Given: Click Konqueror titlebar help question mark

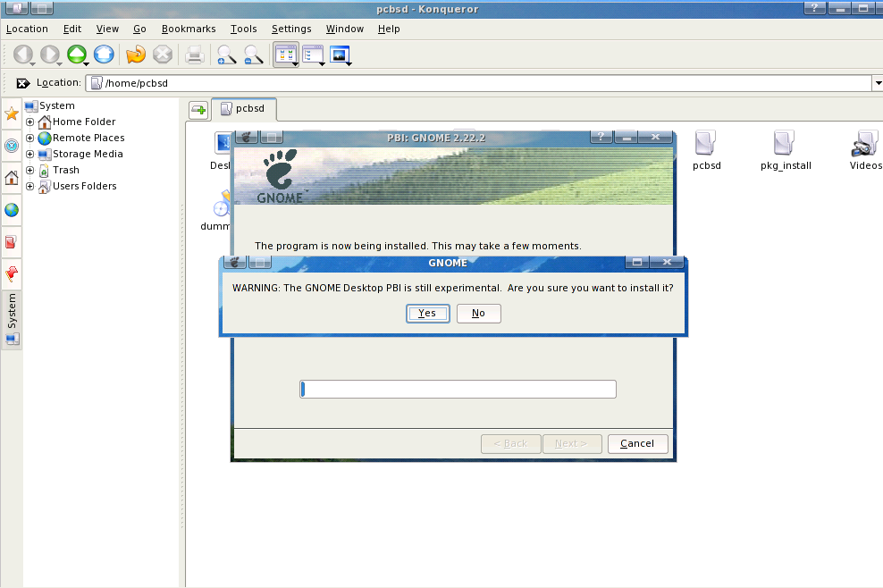Looking at the screenshot, I should pos(814,8).
